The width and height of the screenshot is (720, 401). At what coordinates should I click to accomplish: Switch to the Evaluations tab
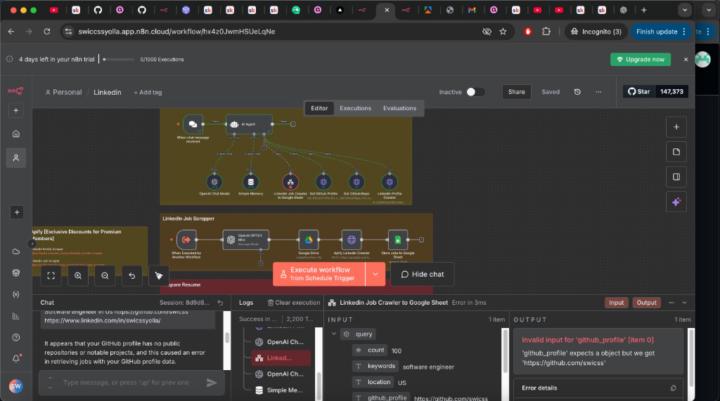tap(399, 108)
